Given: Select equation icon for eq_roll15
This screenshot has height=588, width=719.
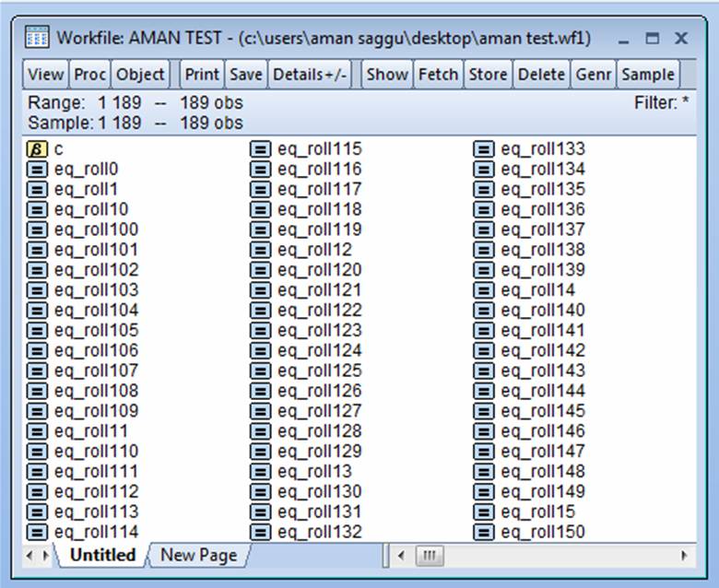Looking at the screenshot, I should (x=483, y=512).
